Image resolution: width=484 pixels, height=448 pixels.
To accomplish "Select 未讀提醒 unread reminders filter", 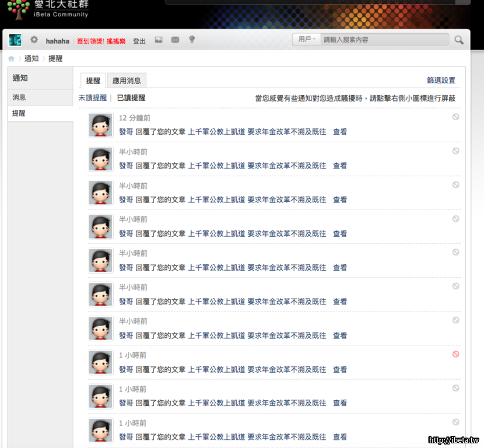I will pyautogui.click(x=93, y=98).
